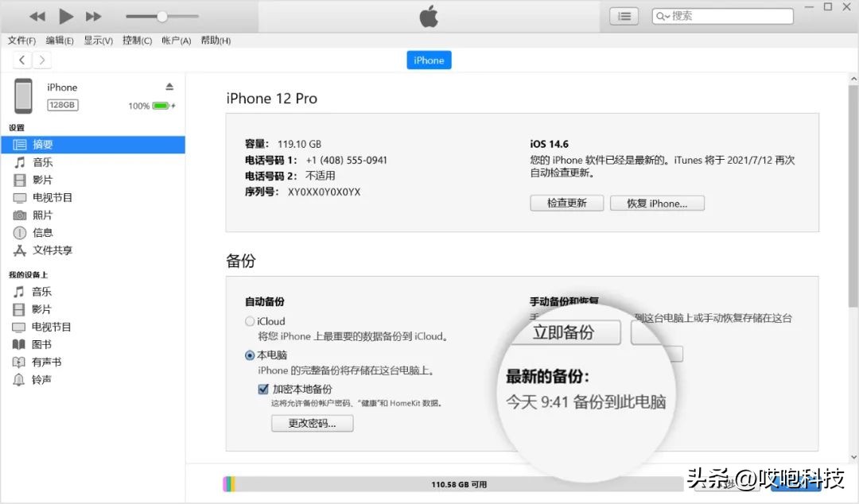Select the 本电脑 backup option

point(249,355)
